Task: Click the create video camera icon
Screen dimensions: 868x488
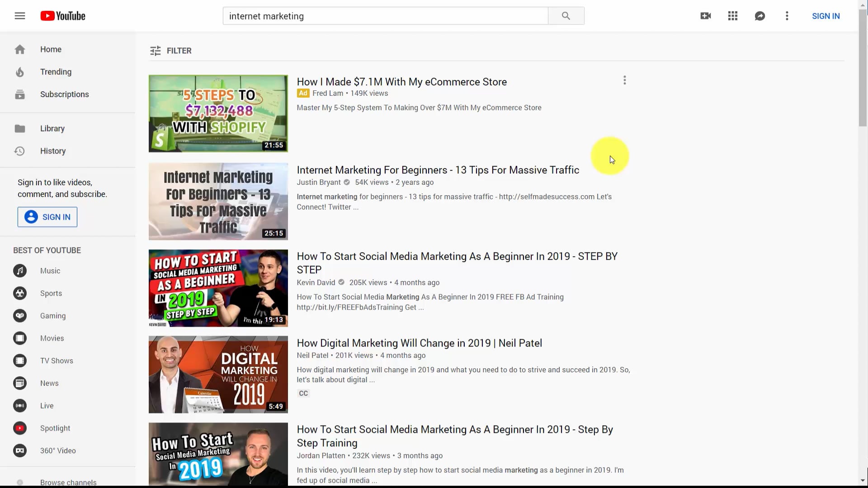Action: click(705, 16)
